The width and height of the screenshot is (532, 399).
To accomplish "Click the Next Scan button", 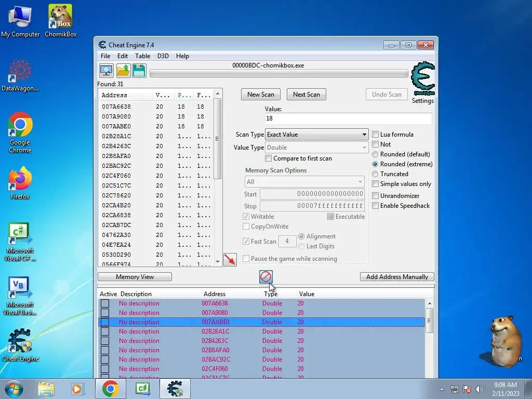I will tap(307, 95).
